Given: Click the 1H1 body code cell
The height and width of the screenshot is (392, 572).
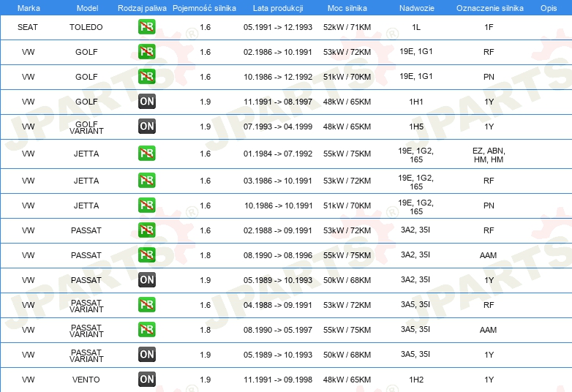Looking at the screenshot, I should [416, 102].
